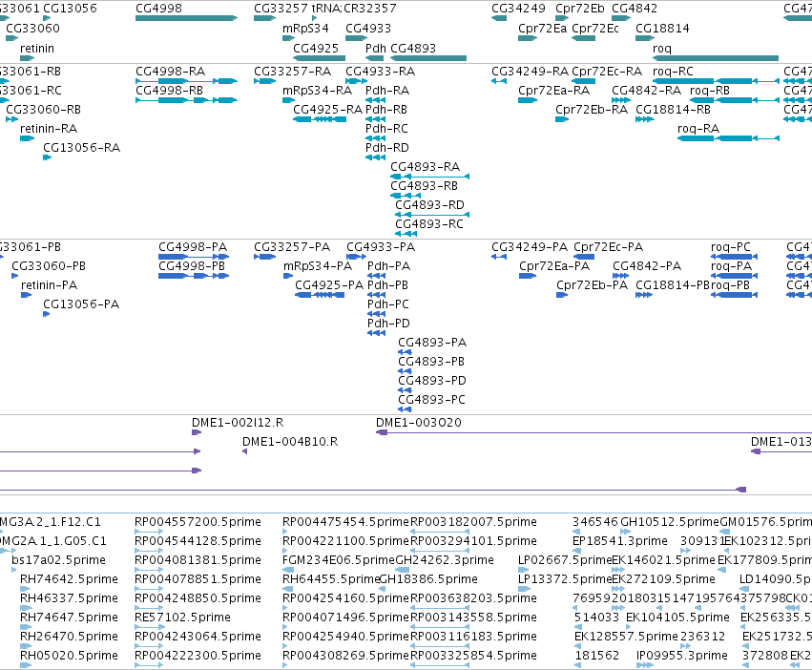812x670 pixels.
Task: Click the DME1-002I12.R clone label
Action: click(x=238, y=423)
